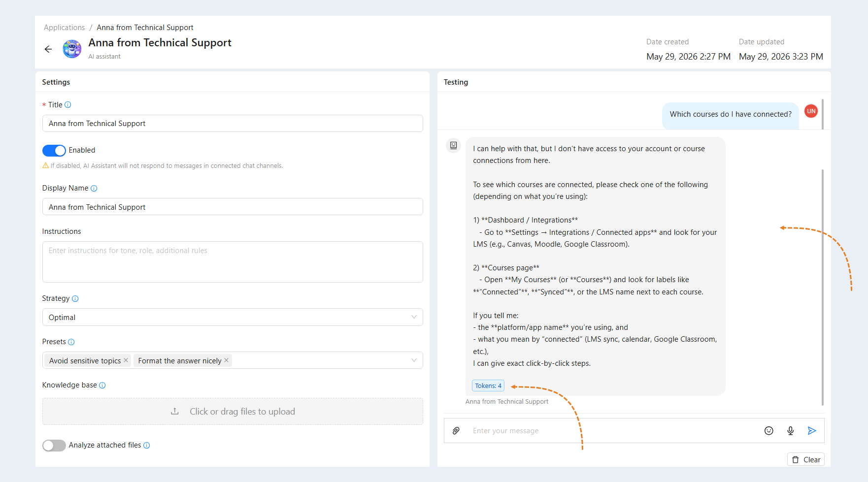Click the assistant bot icon beside reply
868x482 pixels.
pyautogui.click(x=454, y=145)
